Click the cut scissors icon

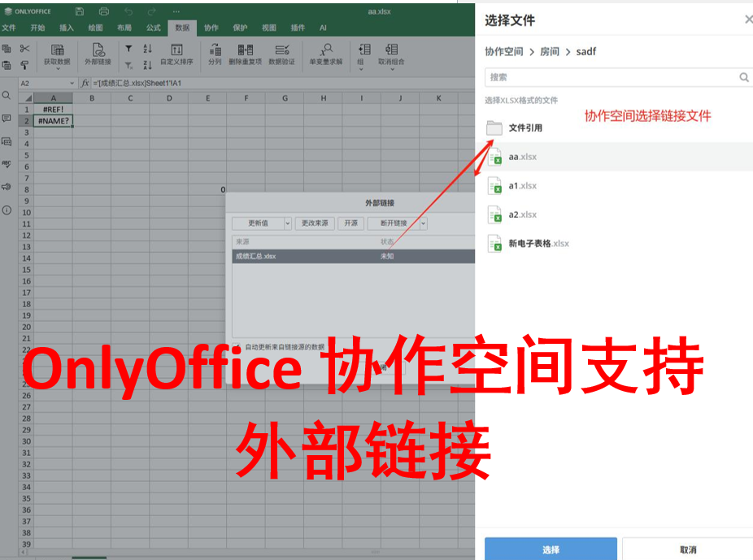point(24,49)
